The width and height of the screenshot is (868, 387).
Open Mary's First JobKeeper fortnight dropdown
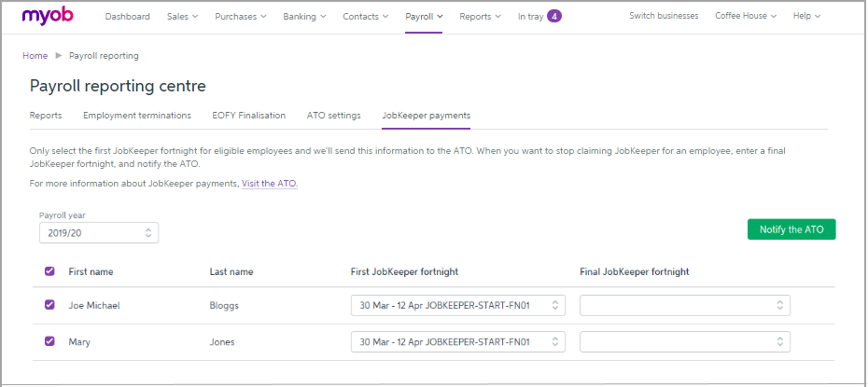point(457,341)
